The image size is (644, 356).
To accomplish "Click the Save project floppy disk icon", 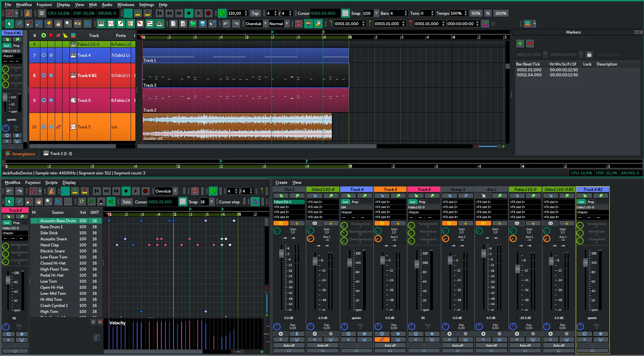I will [203, 24].
